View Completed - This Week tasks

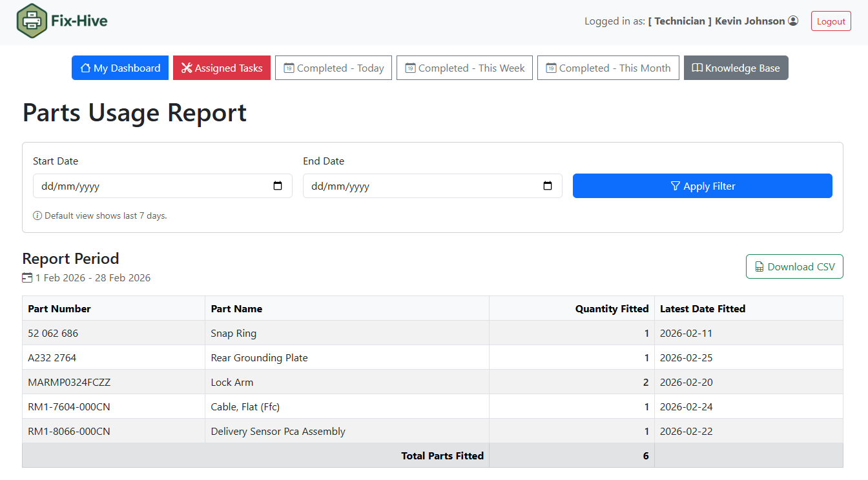coord(464,68)
